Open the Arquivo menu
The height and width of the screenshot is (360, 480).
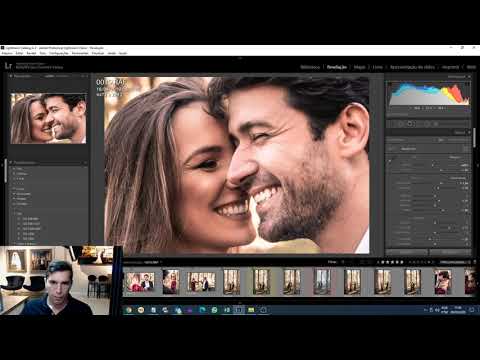7,53
